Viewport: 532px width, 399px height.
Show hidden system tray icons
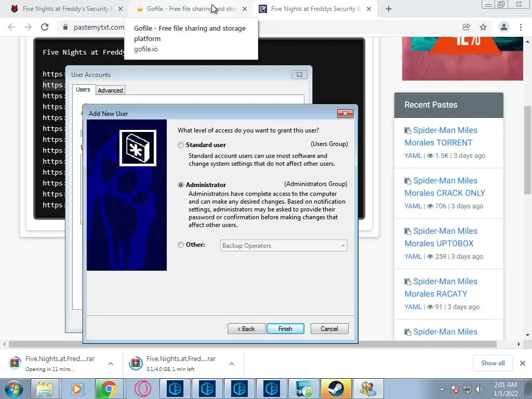click(x=442, y=389)
